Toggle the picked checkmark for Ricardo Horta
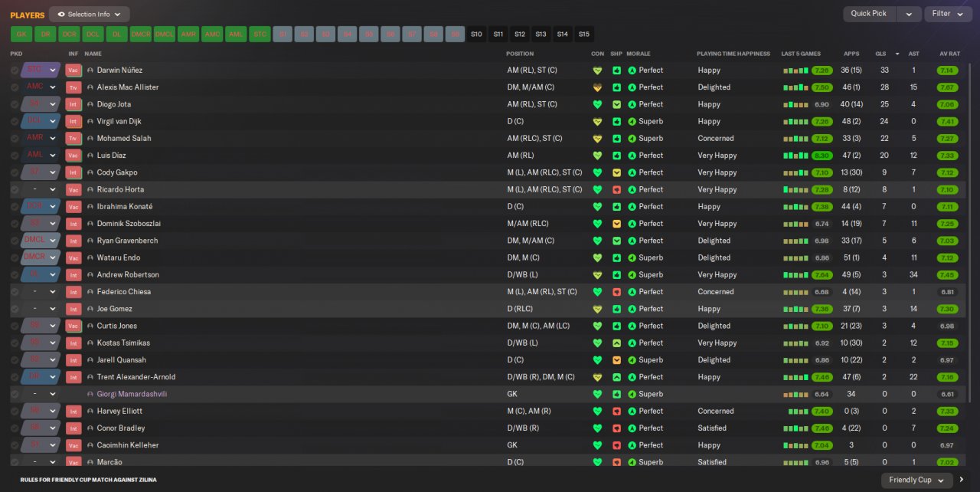This screenshot has height=492, width=980. [x=15, y=189]
